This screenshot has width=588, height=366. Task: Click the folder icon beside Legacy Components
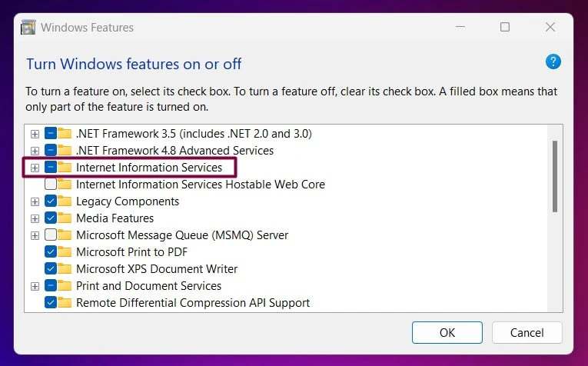pos(65,201)
